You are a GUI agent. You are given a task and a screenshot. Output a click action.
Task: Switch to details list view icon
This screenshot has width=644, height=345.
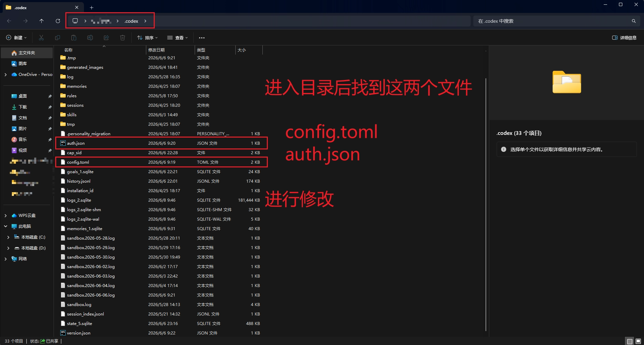630,341
